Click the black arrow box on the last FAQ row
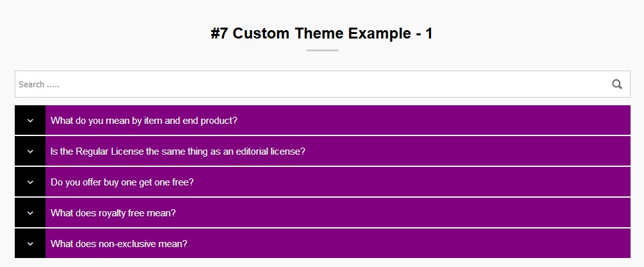644x267 pixels. 30,244
